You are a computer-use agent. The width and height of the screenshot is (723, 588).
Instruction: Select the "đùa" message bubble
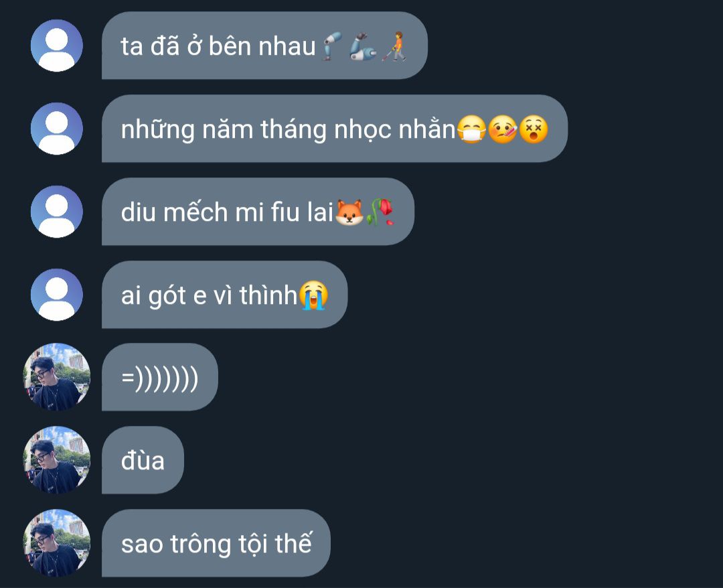143,460
